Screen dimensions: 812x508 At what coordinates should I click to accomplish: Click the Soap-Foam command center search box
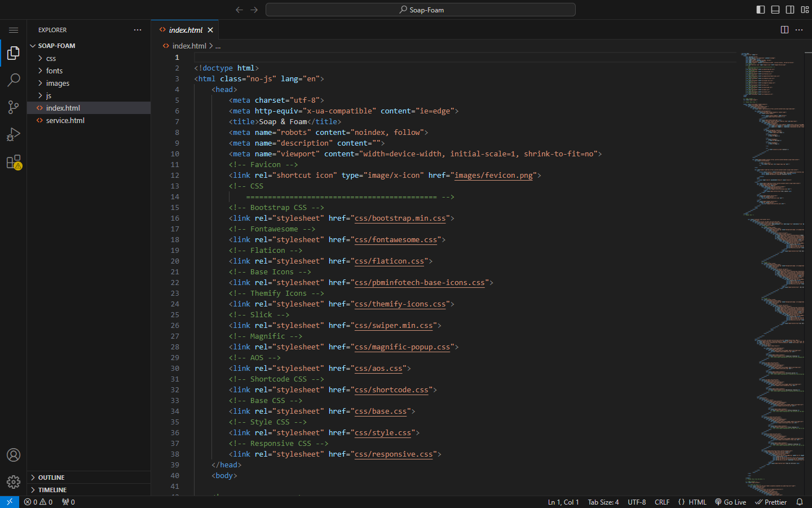click(x=421, y=10)
